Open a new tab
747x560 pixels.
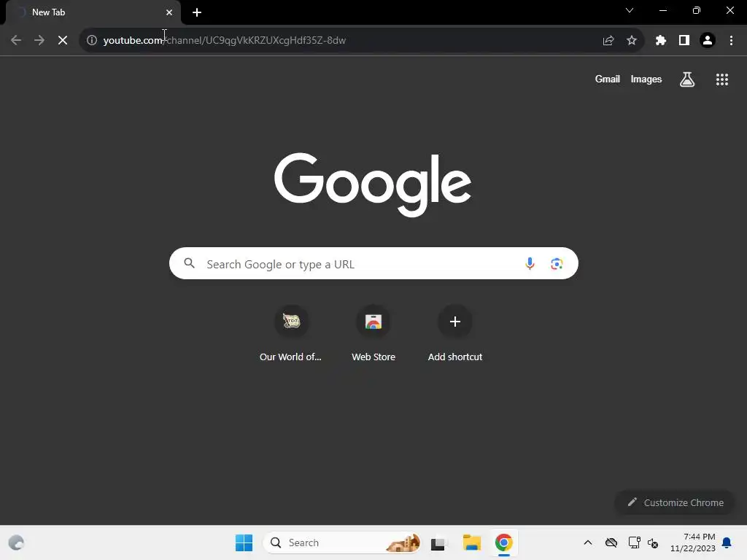point(197,12)
